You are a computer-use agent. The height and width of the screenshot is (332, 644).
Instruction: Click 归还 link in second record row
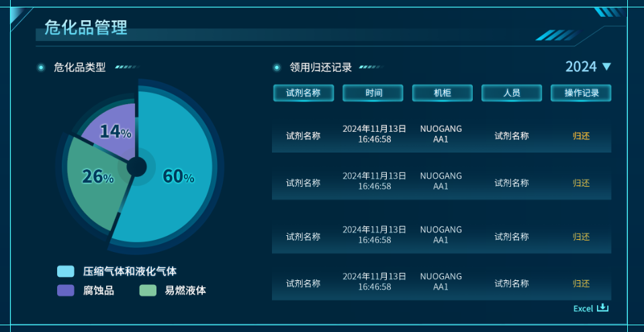click(581, 183)
